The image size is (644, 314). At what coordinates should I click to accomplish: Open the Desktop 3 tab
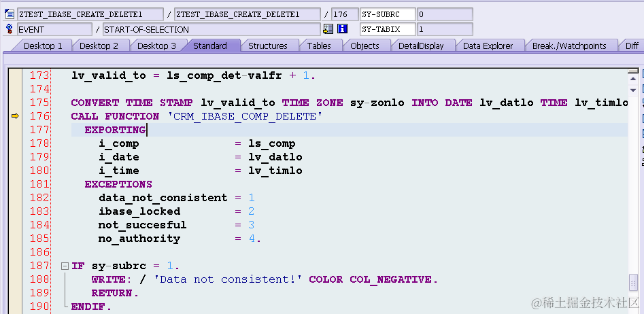point(156,46)
